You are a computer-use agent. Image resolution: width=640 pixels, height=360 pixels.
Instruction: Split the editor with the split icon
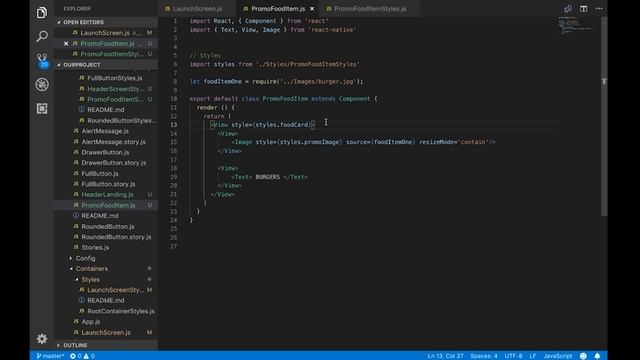pyautogui.click(x=583, y=9)
